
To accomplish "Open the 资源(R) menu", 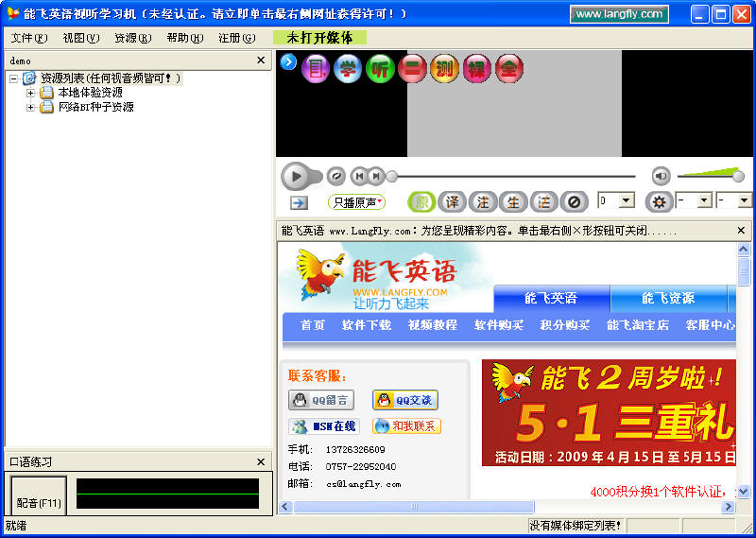I will tap(133, 38).
